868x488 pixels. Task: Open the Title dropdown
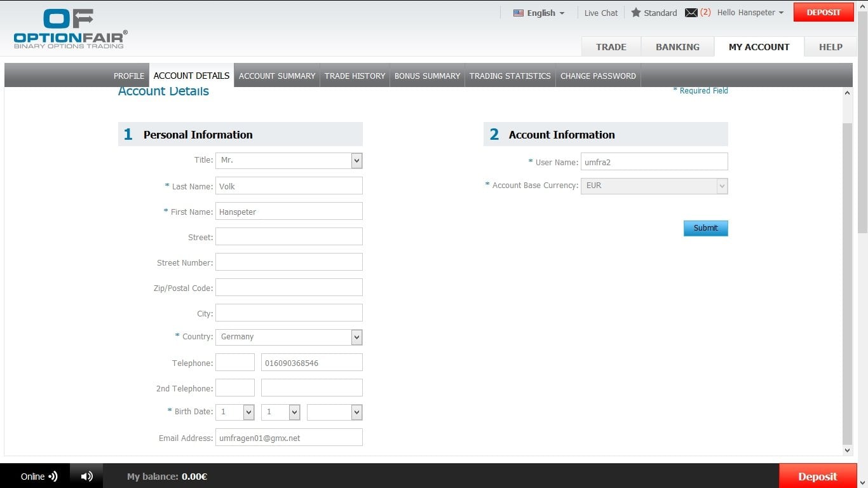[x=289, y=160]
